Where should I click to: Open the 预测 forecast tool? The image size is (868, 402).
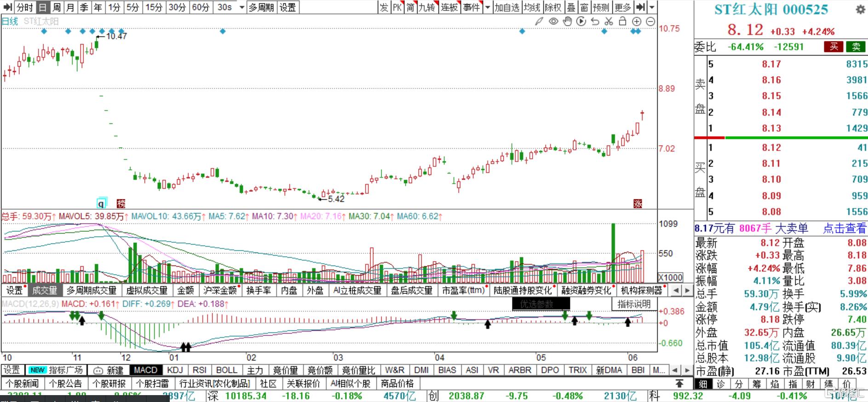(601, 7)
